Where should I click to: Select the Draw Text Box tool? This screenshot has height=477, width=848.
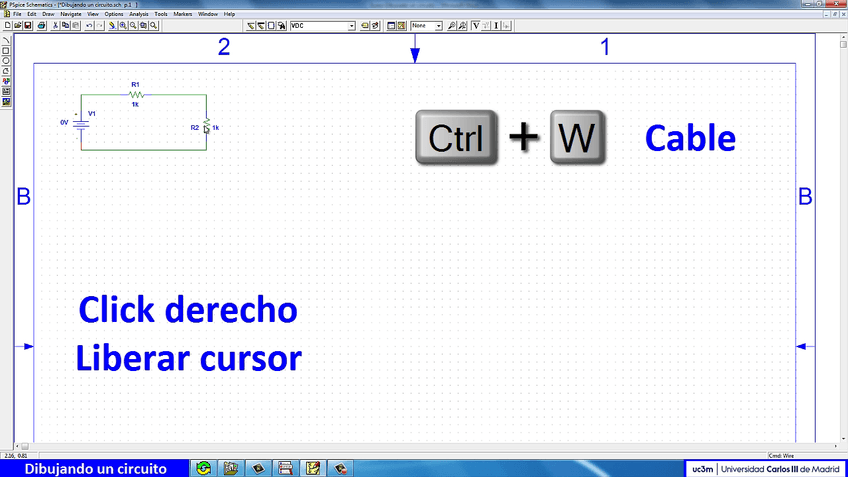point(6,92)
